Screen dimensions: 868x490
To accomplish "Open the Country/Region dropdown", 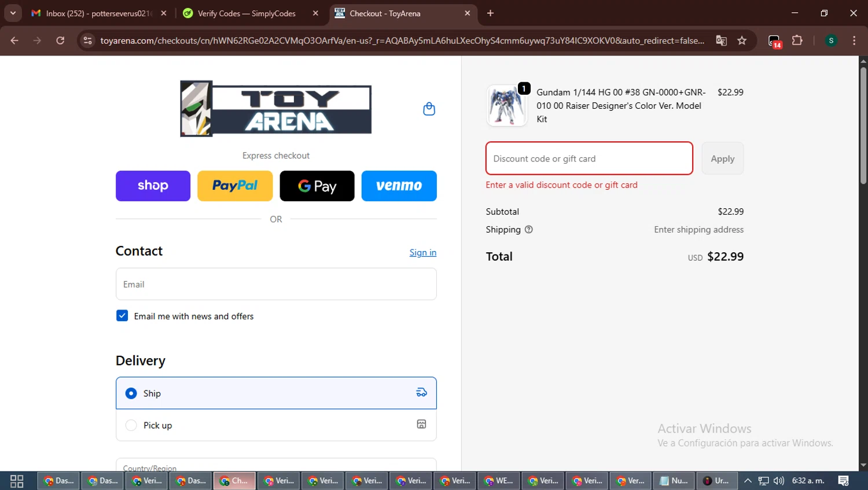I will 276,465.
